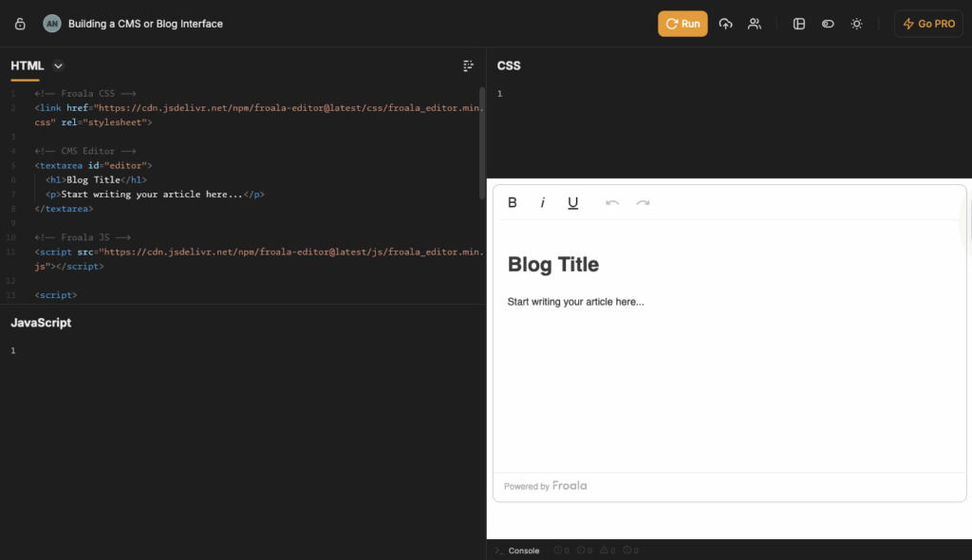The image size is (972, 560).
Task: Switch theme with the sun icon
Action: 857,24
